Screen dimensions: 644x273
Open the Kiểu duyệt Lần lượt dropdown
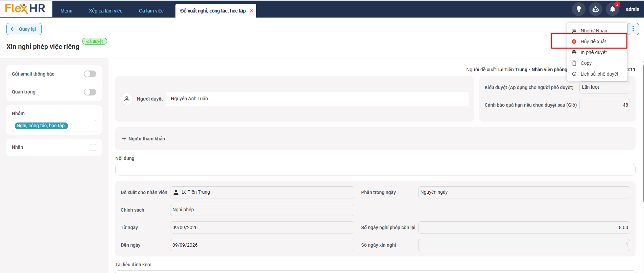coord(604,87)
